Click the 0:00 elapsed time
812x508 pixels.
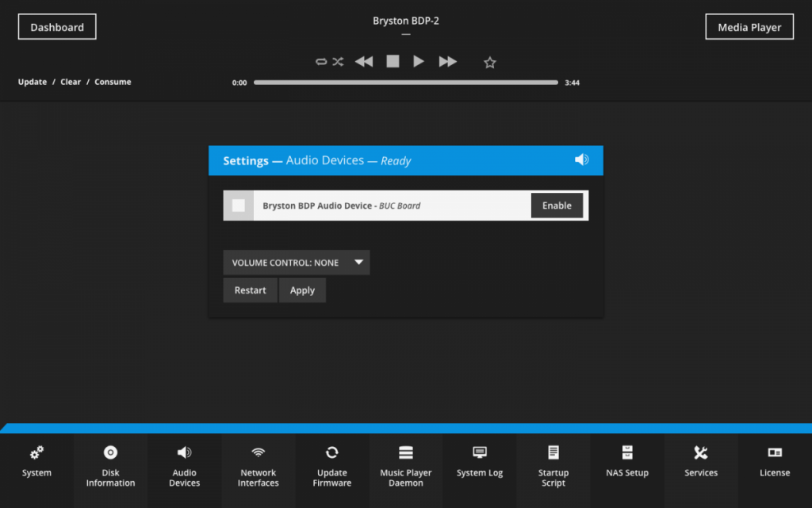coord(239,83)
